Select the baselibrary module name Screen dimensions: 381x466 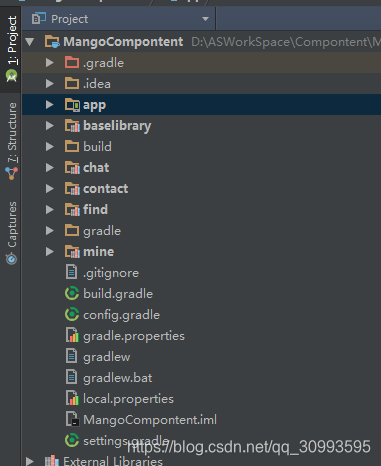click(x=117, y=126)
